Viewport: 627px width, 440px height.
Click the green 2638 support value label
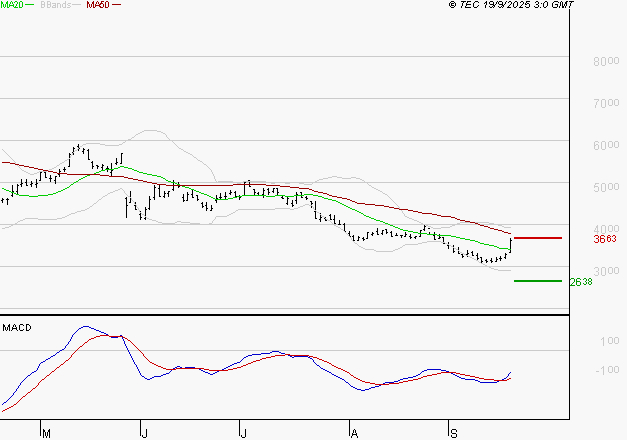pyautogui.click(x=581, y=282)
